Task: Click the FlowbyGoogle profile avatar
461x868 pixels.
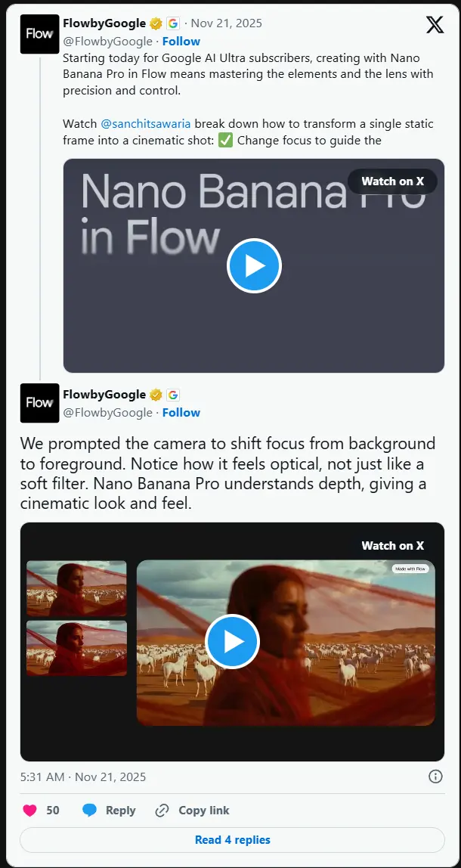Action: point(39,34)
